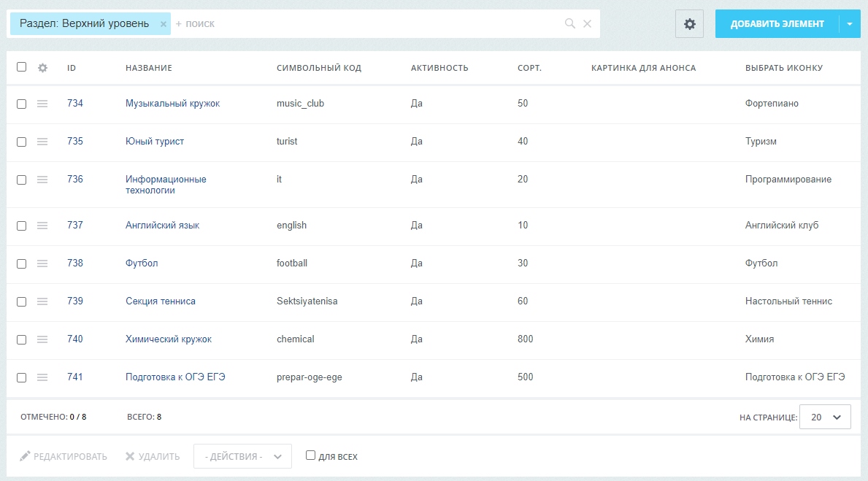868x481 pixels.
Task: Open the grid settings gear button
Action: coord(689,24)
